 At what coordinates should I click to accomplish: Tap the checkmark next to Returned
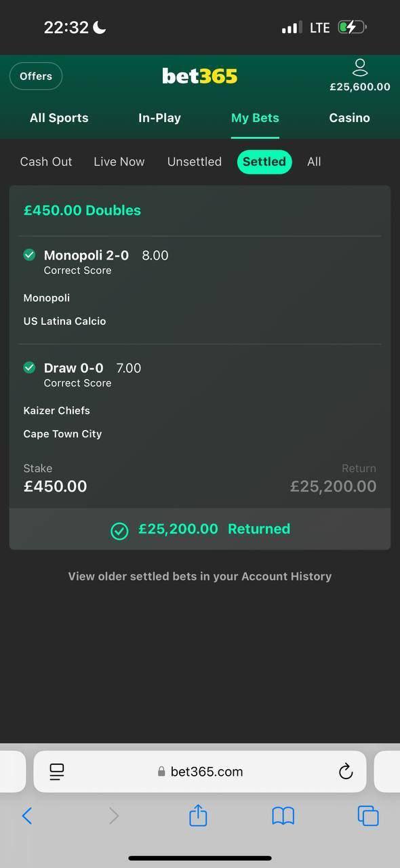[x=119, y=531]
